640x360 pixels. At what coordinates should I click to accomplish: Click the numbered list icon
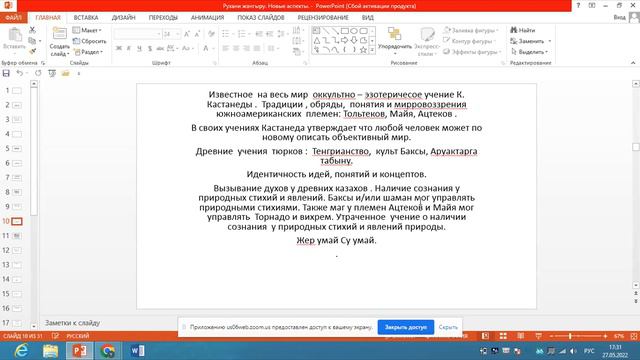tap(241, 34)
